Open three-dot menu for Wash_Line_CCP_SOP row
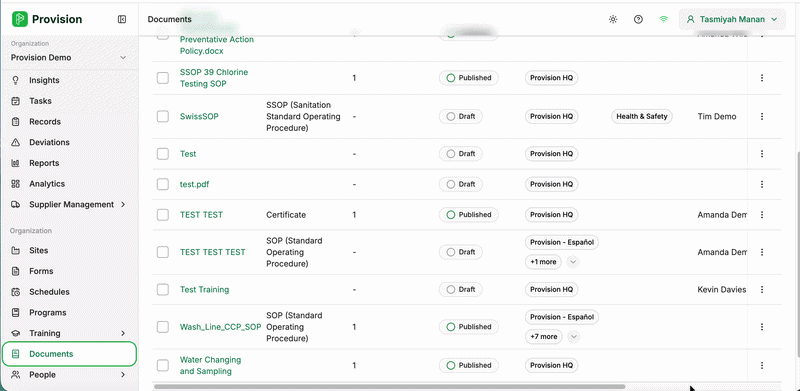The height and width of the screenshot is (391, 800). tap(762, 327)
